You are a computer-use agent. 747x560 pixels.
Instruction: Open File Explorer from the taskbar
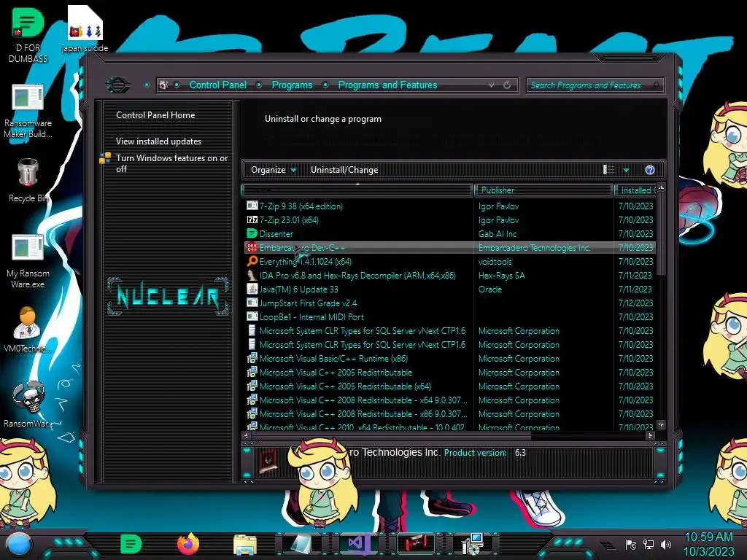click(245, 545)
